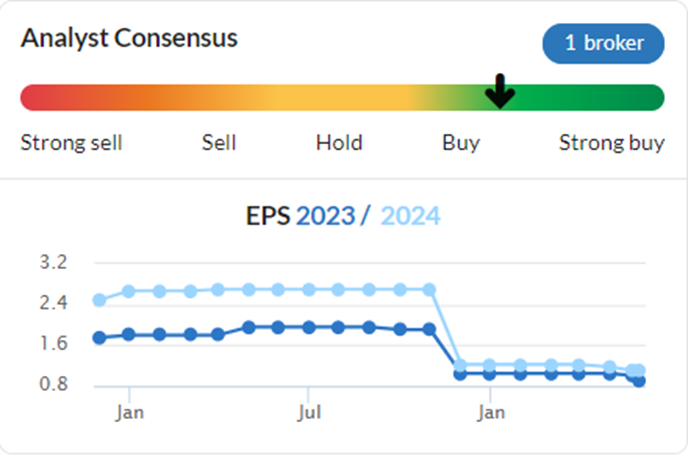Image resolution: width=688 pixels, height=456 pixels.
Task: Click last dark blue 2023 data point
Action: tap(639, 381)
